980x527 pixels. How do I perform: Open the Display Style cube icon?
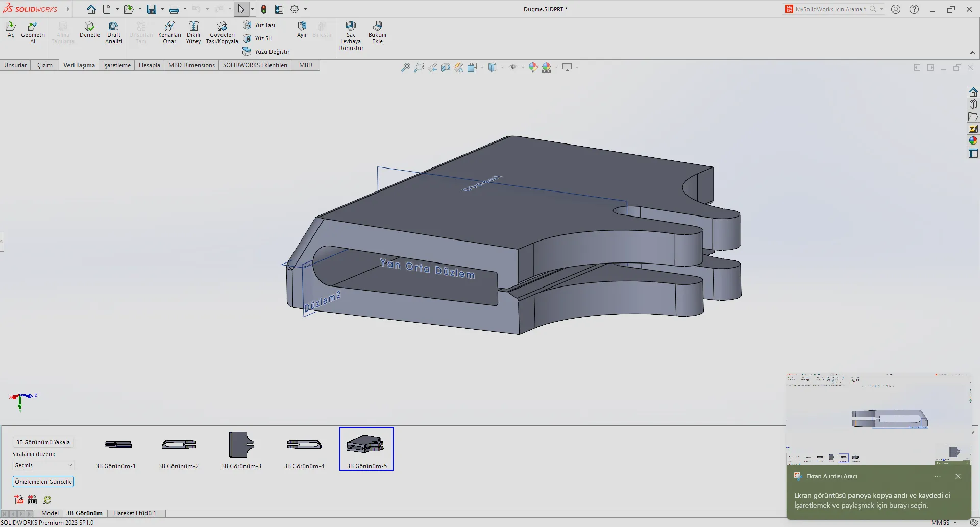pos(493,67)
